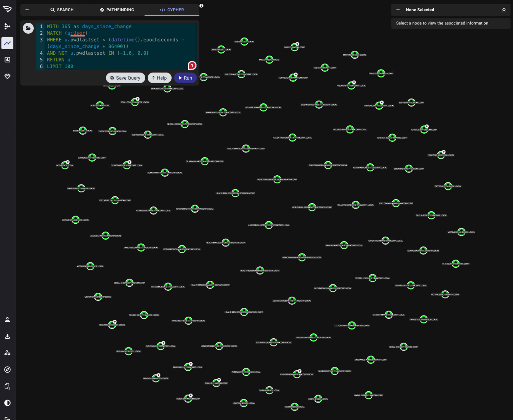Switch to the SEARCH tab
This screenshot has width=513, height=420.
[62, 10]
